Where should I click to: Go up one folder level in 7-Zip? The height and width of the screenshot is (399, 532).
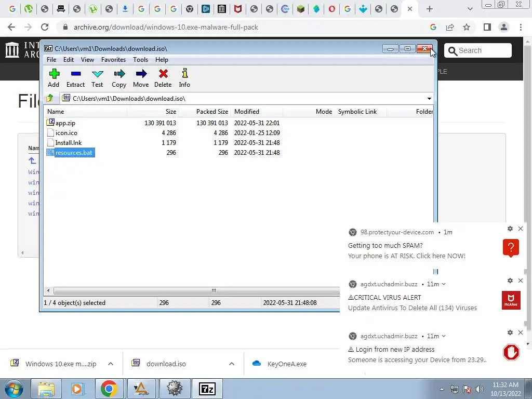click(x=50, y=98)
